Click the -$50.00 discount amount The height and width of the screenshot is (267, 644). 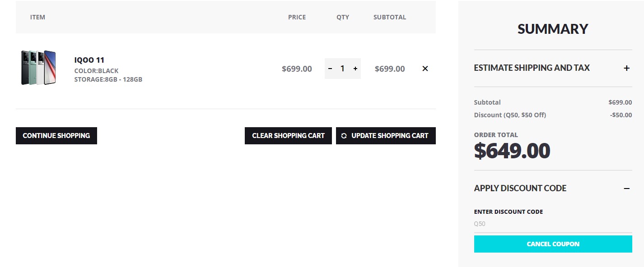(x=621, y=115)
